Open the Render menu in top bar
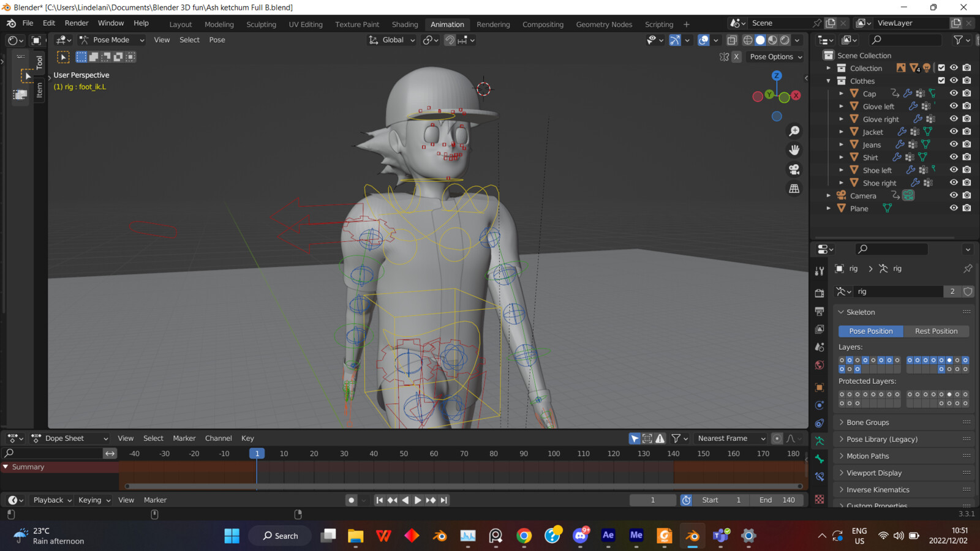 tap(77, 23)
